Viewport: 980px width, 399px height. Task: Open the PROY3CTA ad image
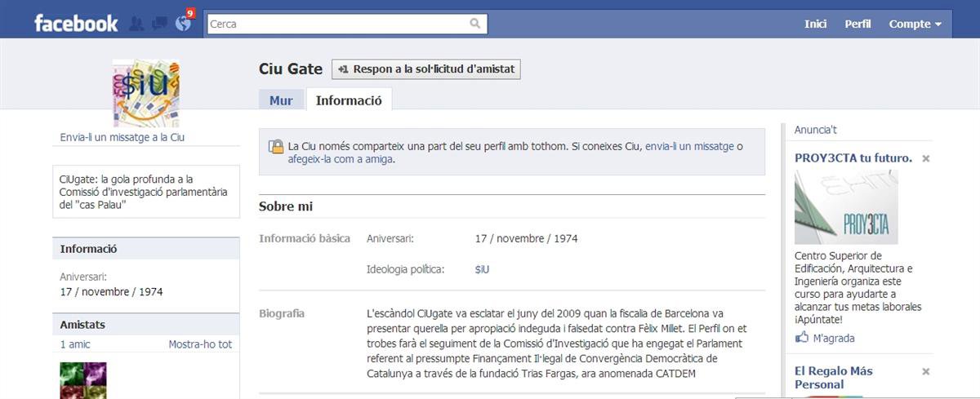point(846,207)
